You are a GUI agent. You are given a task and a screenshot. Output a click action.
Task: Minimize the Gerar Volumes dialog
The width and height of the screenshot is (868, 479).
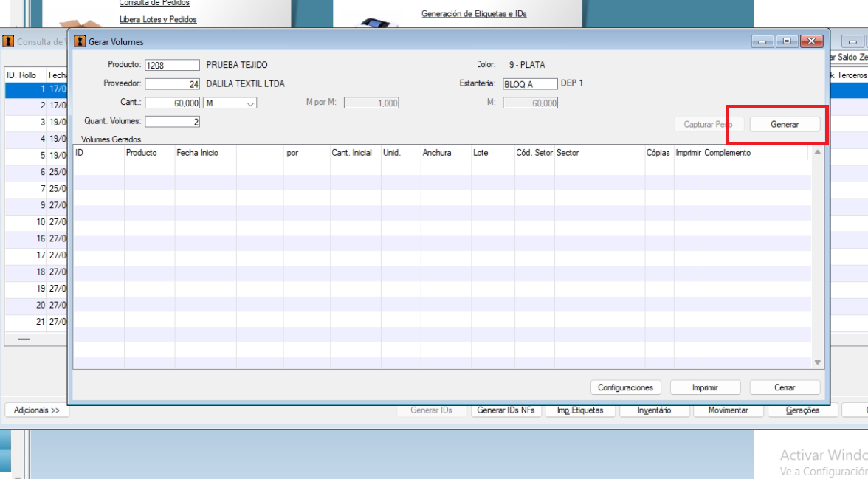click(x=762, y=41)
